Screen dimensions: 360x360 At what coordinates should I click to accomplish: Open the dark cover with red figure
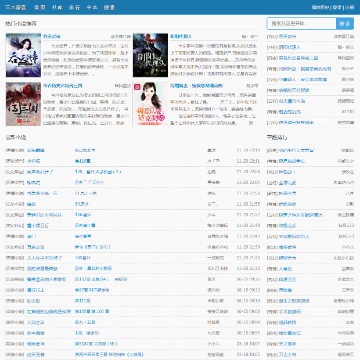coord(150,55)
